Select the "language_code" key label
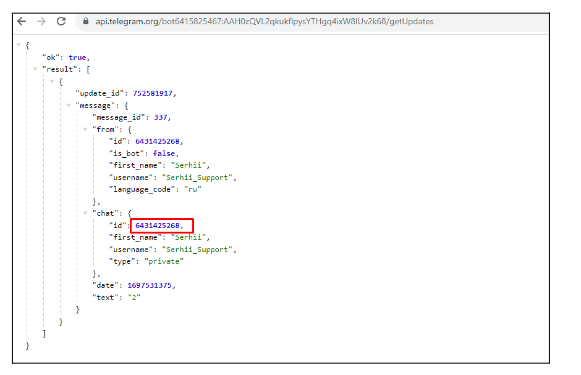This screenshot has width=581, height=375. tap(142, 189)
